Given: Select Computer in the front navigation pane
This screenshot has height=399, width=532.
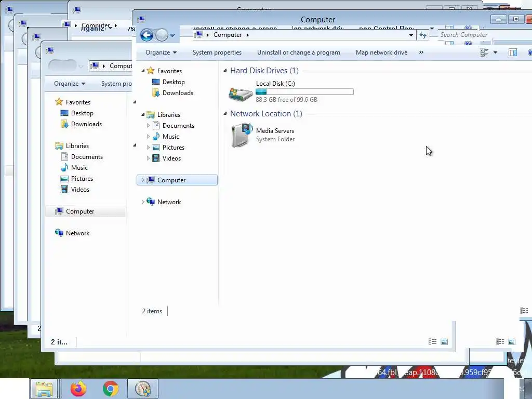Looking at the screenshot, I should (177, 180).
